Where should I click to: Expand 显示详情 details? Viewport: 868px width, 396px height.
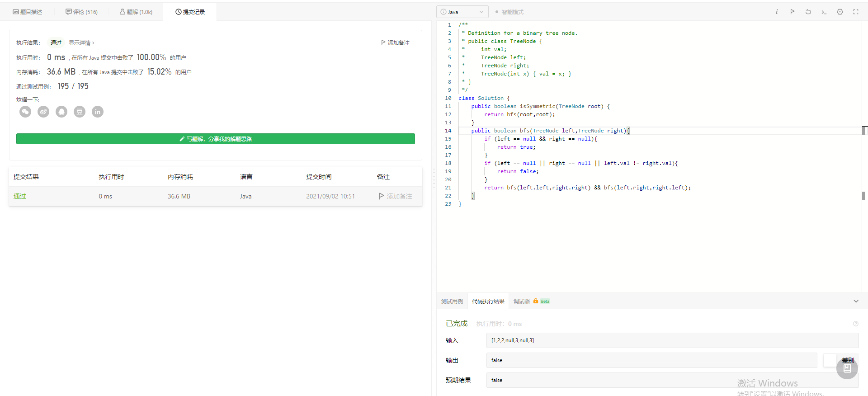point(81,43)
